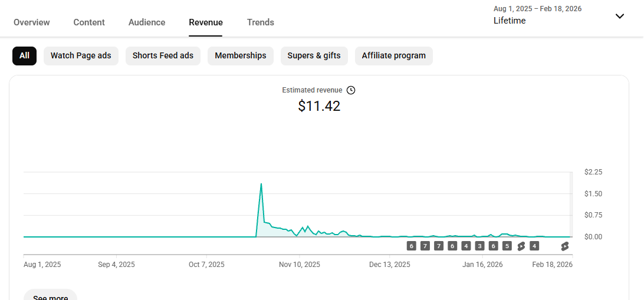The height and width of the screenshot is (300, 644).
Task: Open the Lifetime period selector
Action: click(x=510, y=21)
